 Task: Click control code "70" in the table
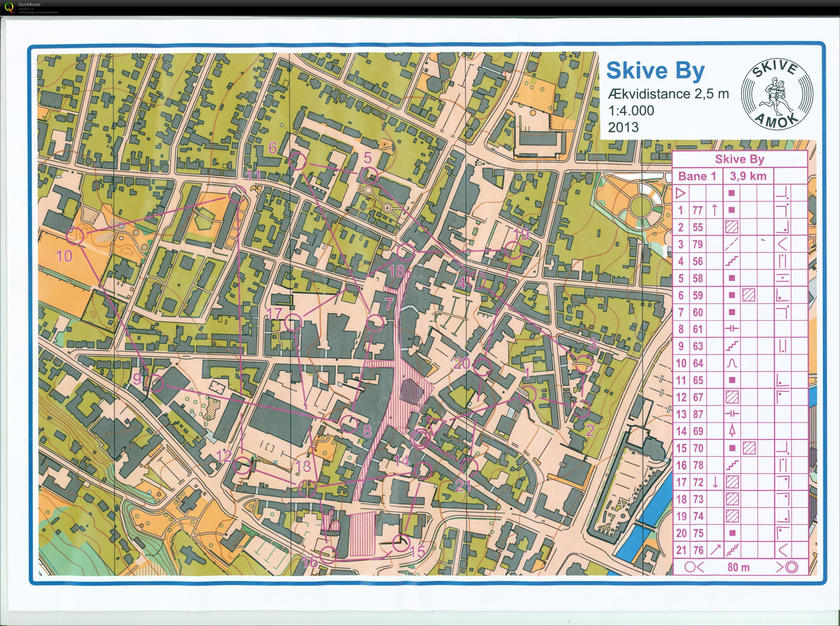coord(697,448)
